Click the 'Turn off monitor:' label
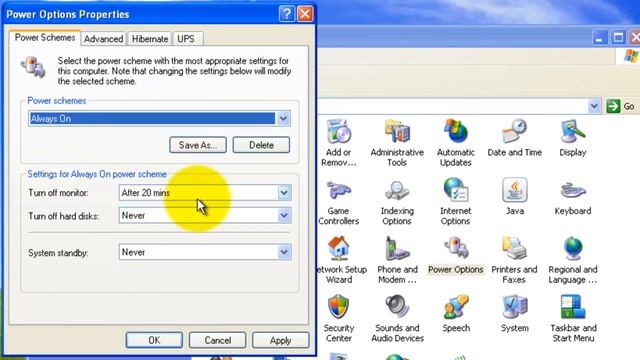Screen dimensions: 640x360 [58, 193]
